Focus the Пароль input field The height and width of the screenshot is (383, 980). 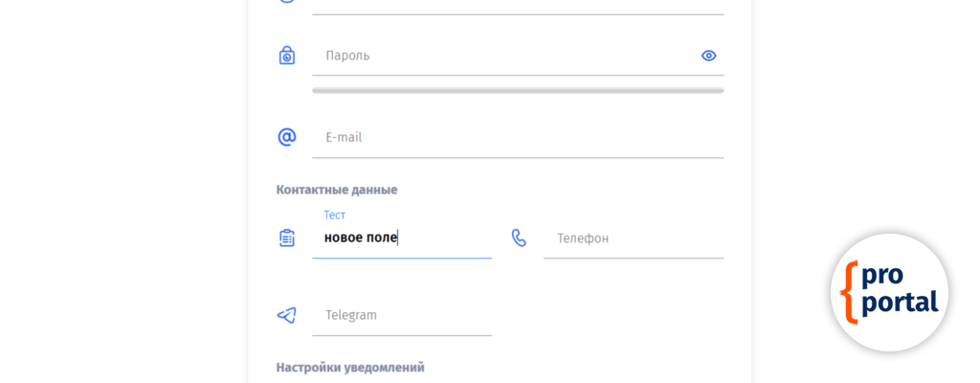507,56
